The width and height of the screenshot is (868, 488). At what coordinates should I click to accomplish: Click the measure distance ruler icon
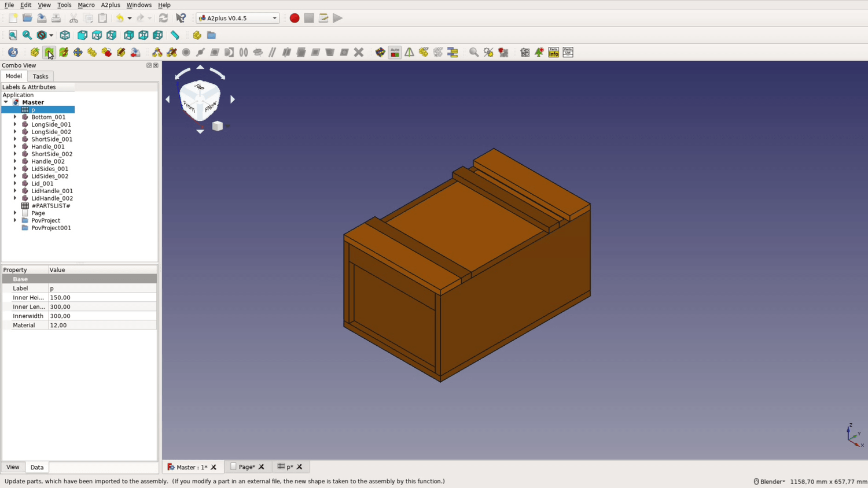(x=175, y=35)
